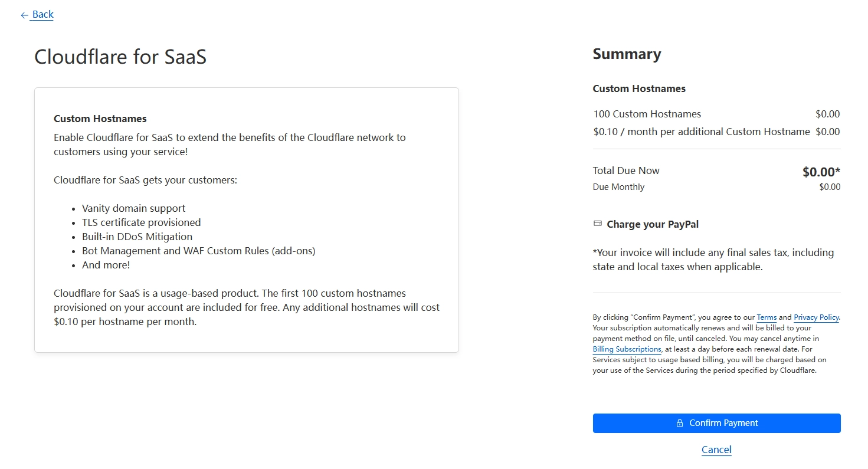Go back using the Back link

click(x=42, y=15)
